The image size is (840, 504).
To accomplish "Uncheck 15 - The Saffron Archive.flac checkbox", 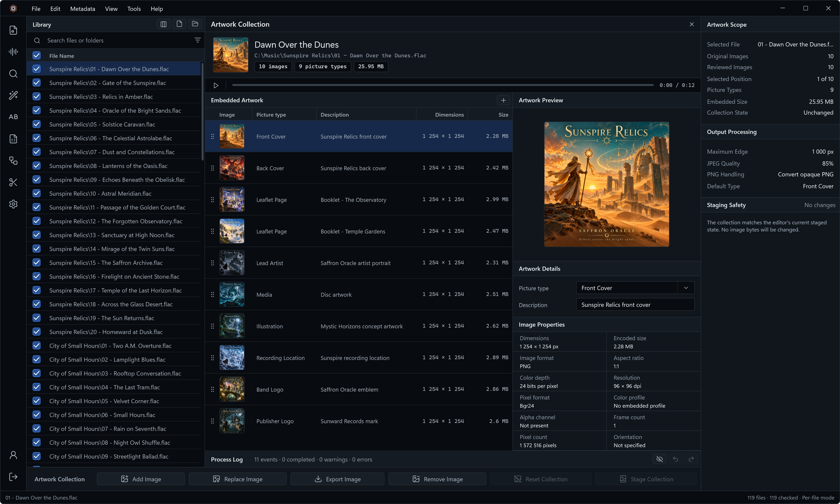I will tap(37, 263).
